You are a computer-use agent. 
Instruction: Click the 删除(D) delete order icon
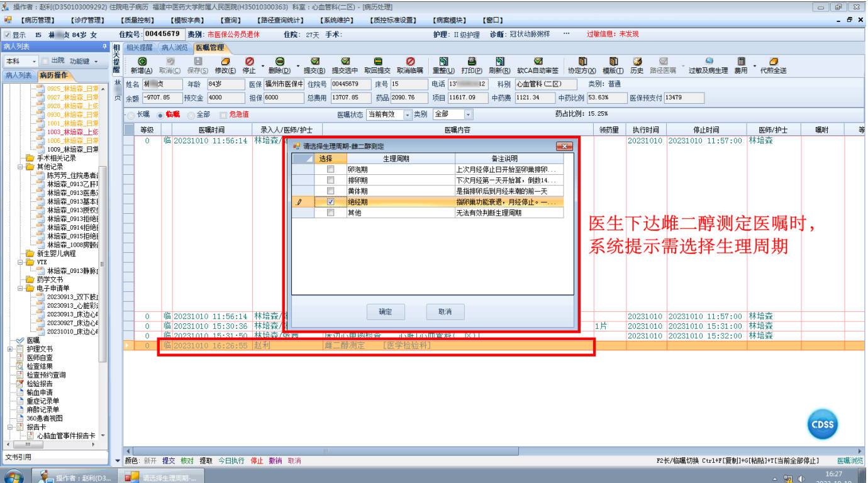(x=279, y=62)
